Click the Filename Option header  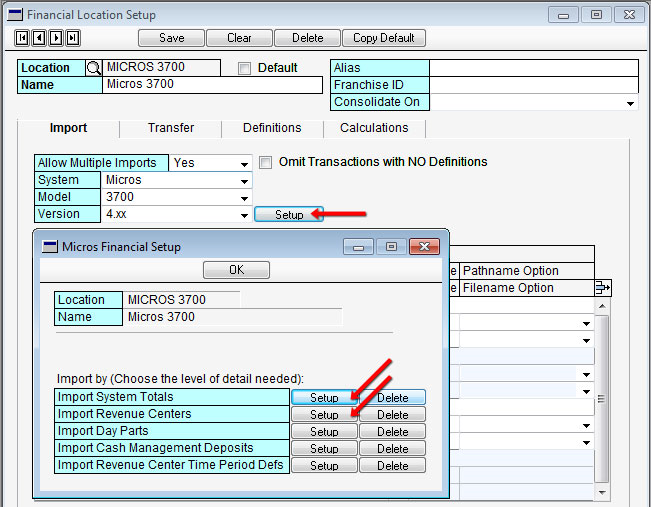[x=527, y=288]
